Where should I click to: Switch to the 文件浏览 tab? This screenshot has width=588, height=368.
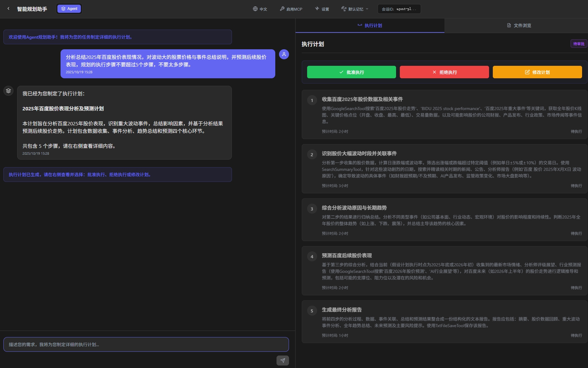click(519, 26)
